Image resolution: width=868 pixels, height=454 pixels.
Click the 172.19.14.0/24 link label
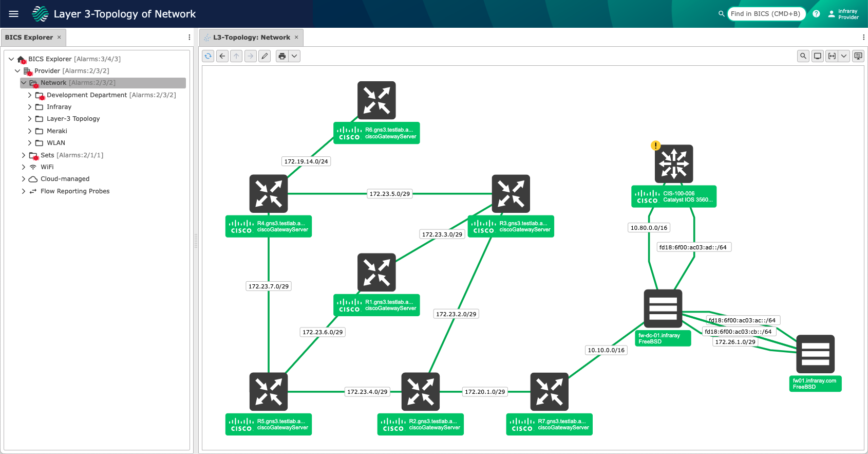point(306,161)
